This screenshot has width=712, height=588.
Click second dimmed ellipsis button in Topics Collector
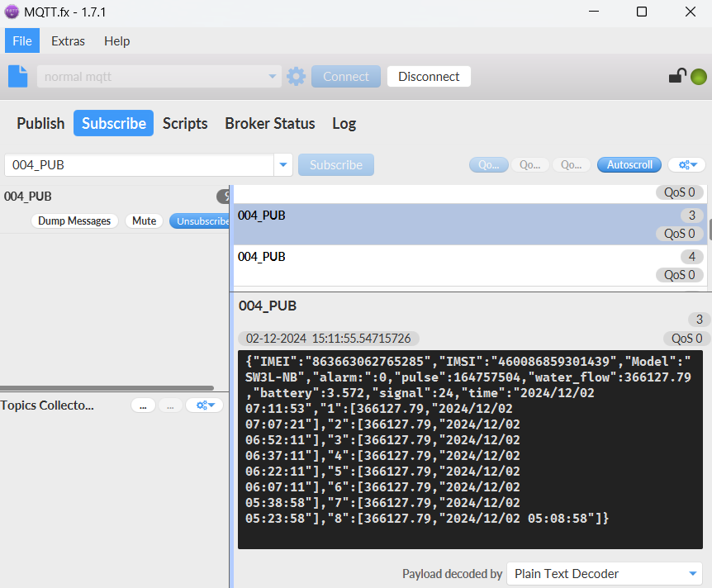click(x=170, y=405)
